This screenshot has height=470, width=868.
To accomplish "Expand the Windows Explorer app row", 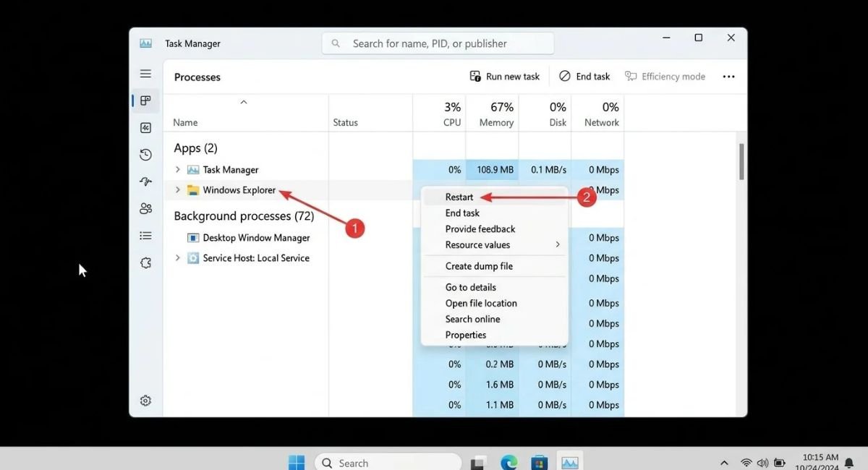I will click(x=178, y=190).
